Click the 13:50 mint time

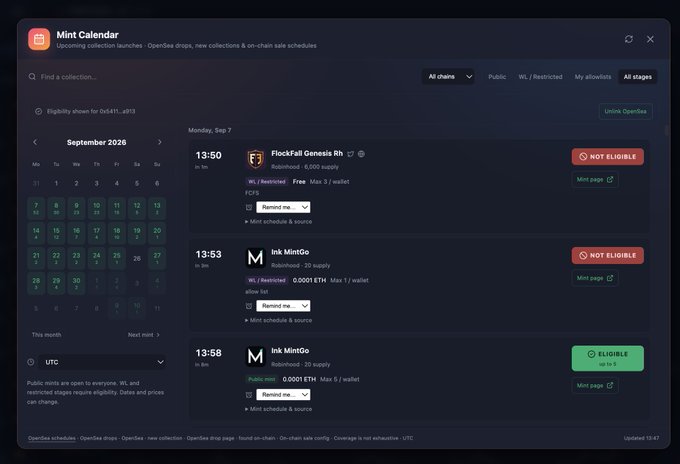click(209, 155)
